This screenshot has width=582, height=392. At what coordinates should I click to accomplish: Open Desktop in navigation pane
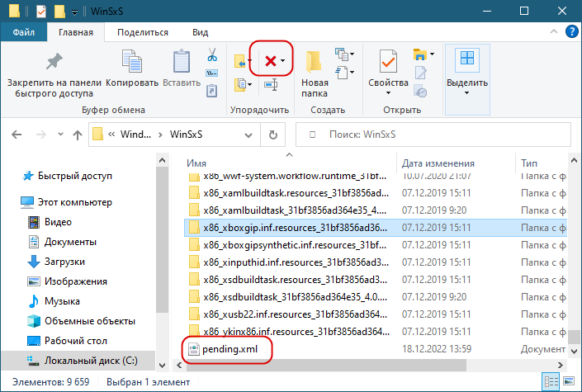pyautogui.click(x=76, y=341)
